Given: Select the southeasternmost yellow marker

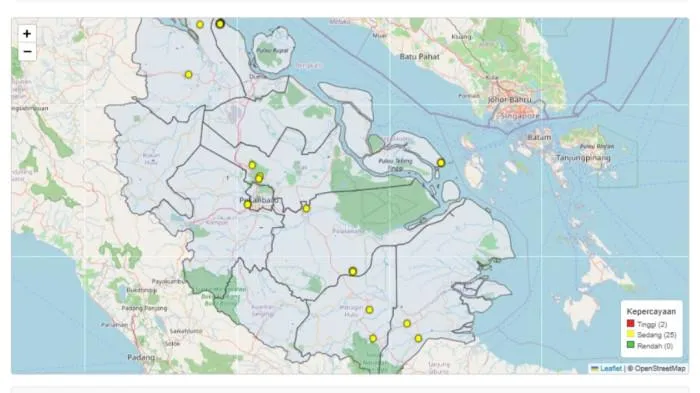Looking at the screenshot, I should [x=418, y=339].
